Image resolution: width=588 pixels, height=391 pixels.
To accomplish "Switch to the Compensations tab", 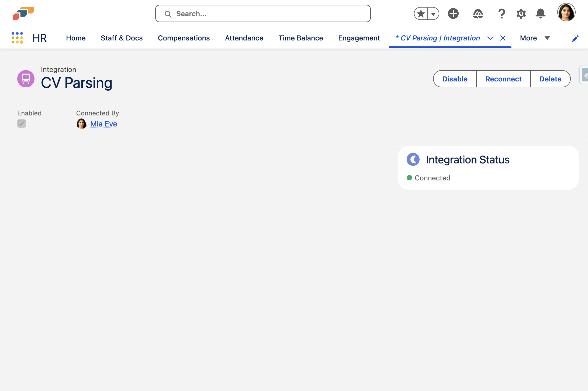I will (x=184, y=38).
